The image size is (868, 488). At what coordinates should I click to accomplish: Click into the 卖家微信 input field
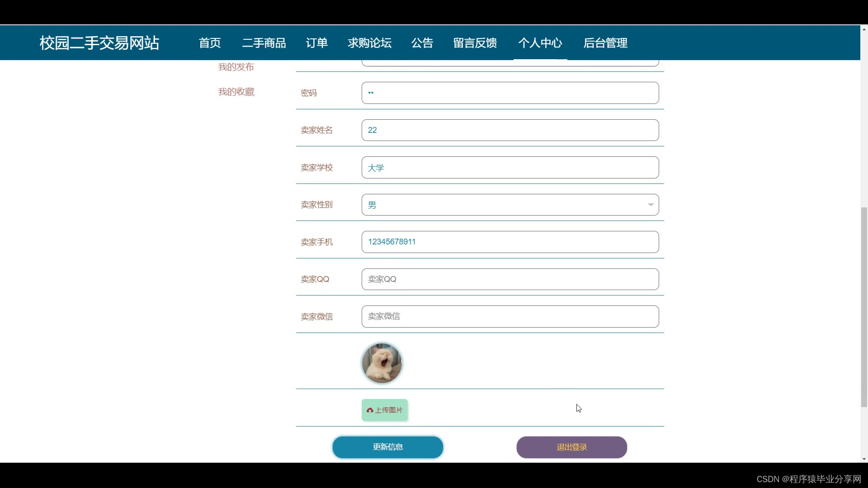tap(510, 316)
